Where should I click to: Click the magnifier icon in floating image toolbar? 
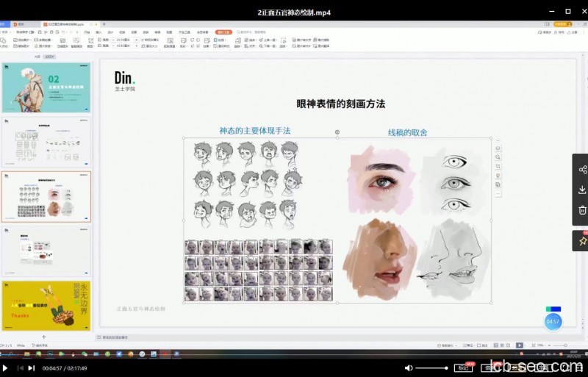tap(498, 157)
